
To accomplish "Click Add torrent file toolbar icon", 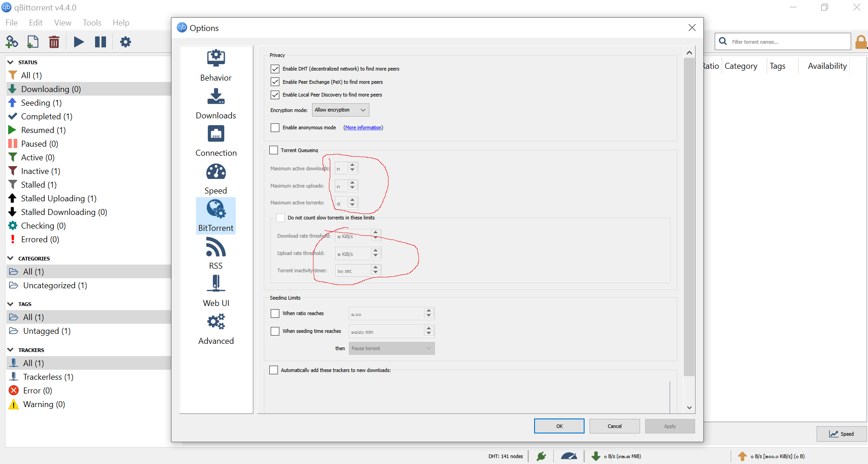I will point(33,42).
